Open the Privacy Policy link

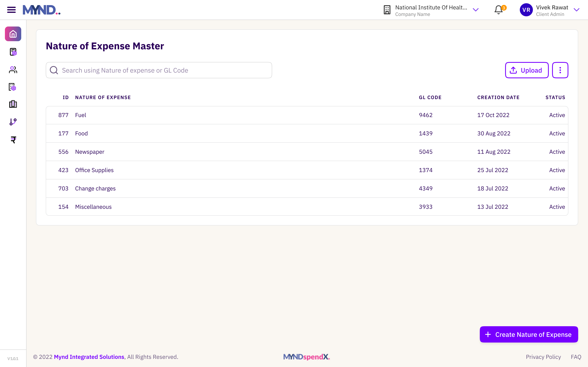[543, 357]
